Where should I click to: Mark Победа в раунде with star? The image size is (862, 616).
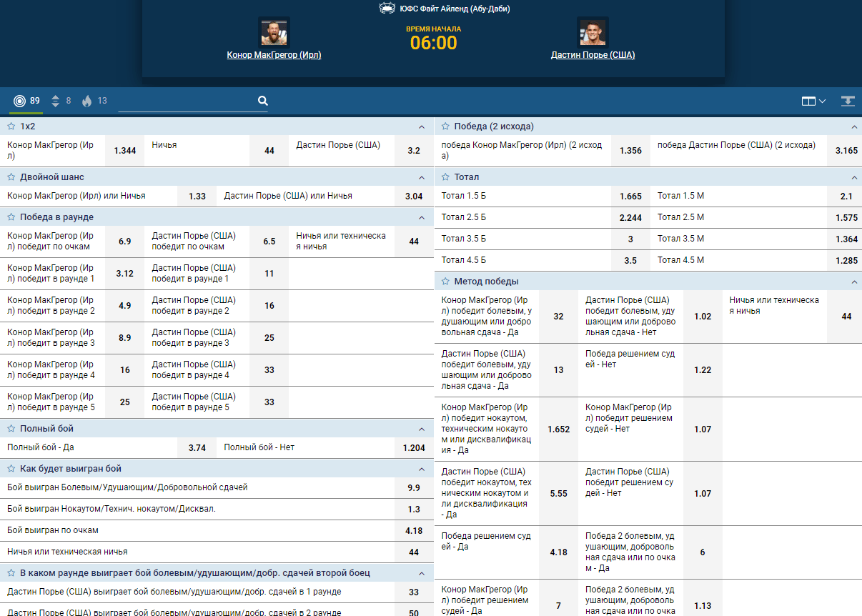point(11,217)
